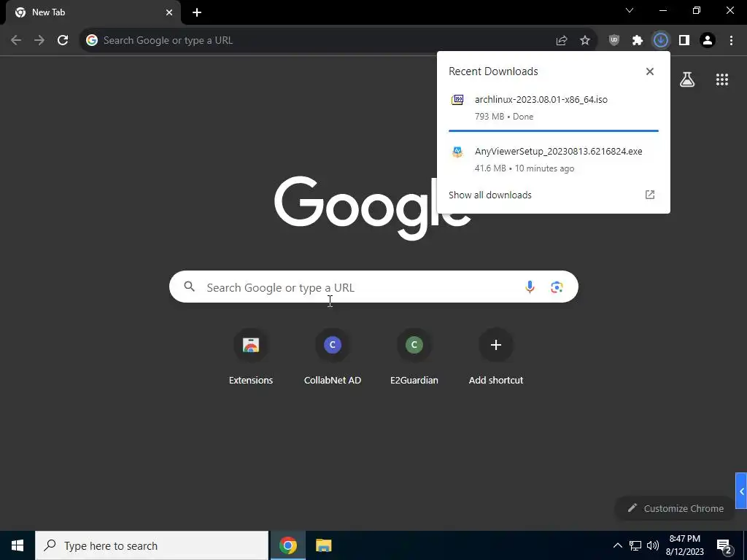Click the open-in-new-tab downloads icon
The height and width of the screenshot is (560, 747).
pos(650,194)
